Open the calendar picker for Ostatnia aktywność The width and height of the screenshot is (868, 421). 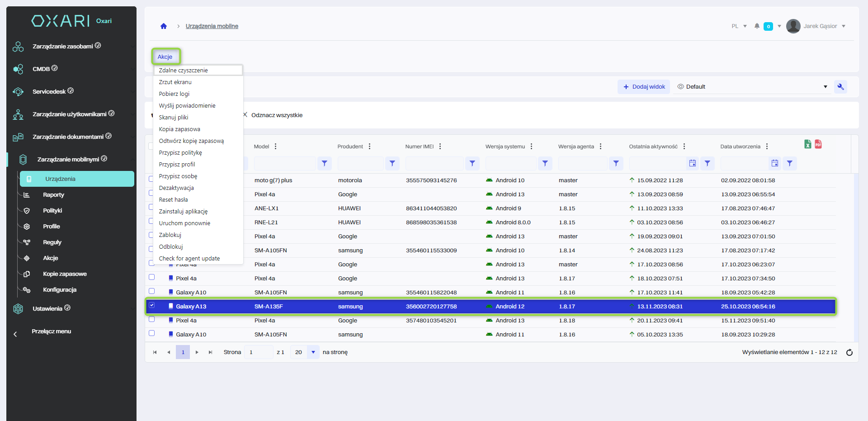point(692,163)
